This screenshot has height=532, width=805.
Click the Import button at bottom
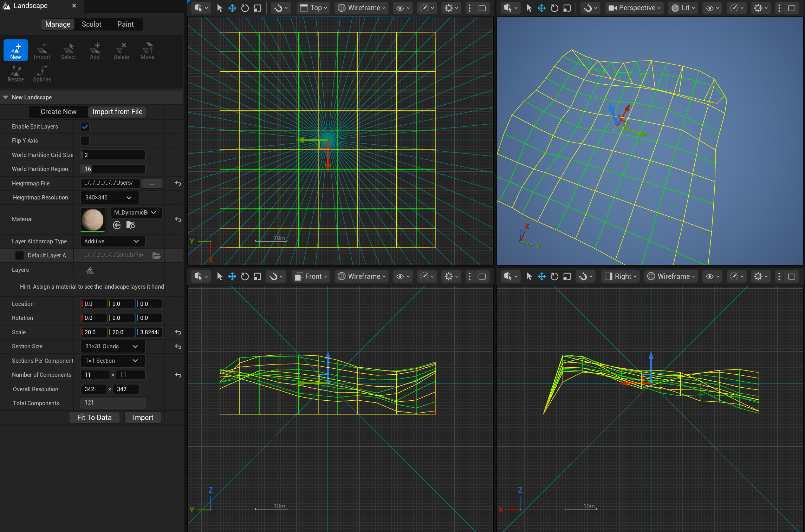(x=143, y=418)
